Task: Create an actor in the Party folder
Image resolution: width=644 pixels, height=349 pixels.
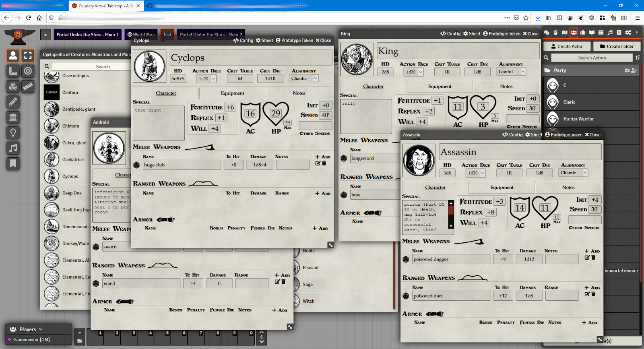Action: pos(634,70)
